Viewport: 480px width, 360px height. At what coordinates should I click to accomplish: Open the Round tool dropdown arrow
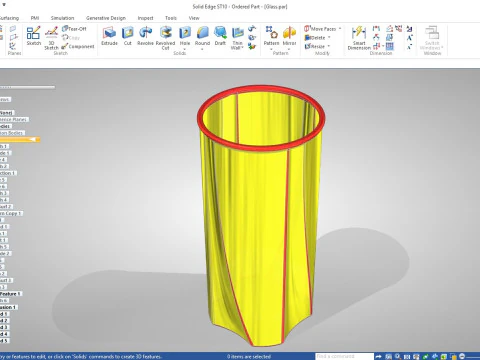tap(202, 49)
